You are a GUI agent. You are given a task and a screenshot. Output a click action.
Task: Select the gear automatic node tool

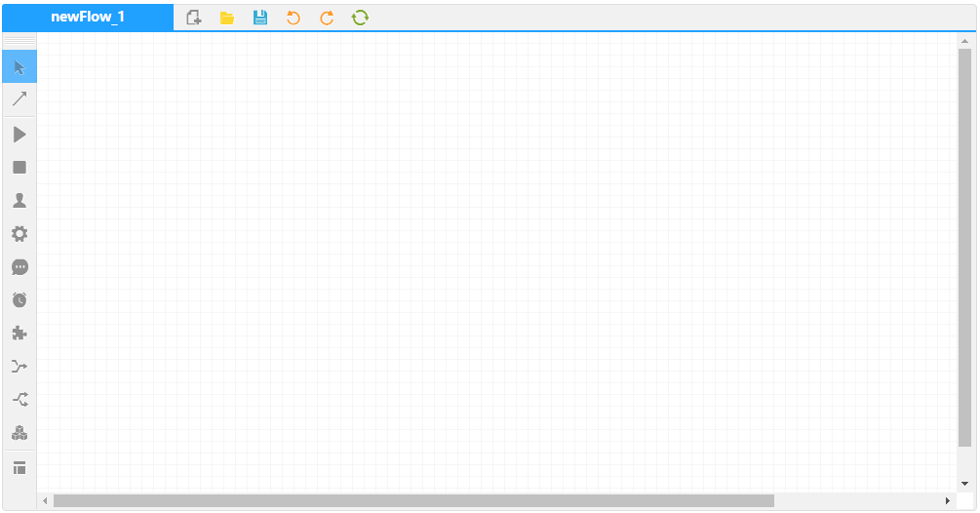tap(20, 234)
